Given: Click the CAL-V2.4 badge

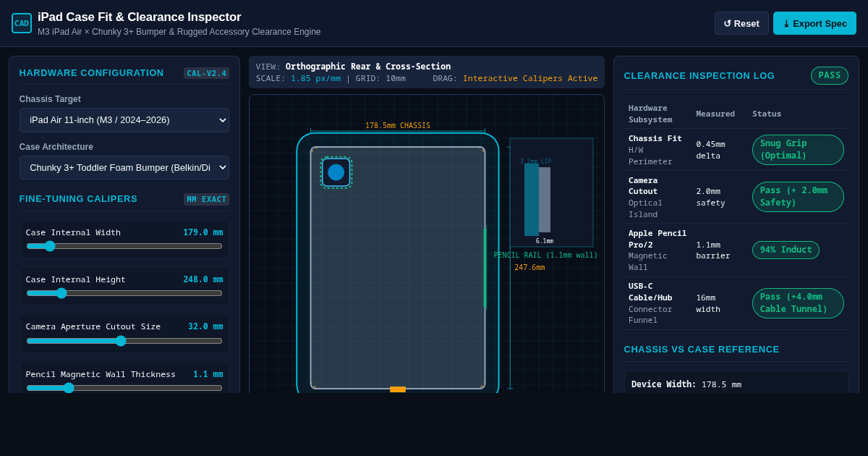Looking at the screenshot, I should pos(206,73).
